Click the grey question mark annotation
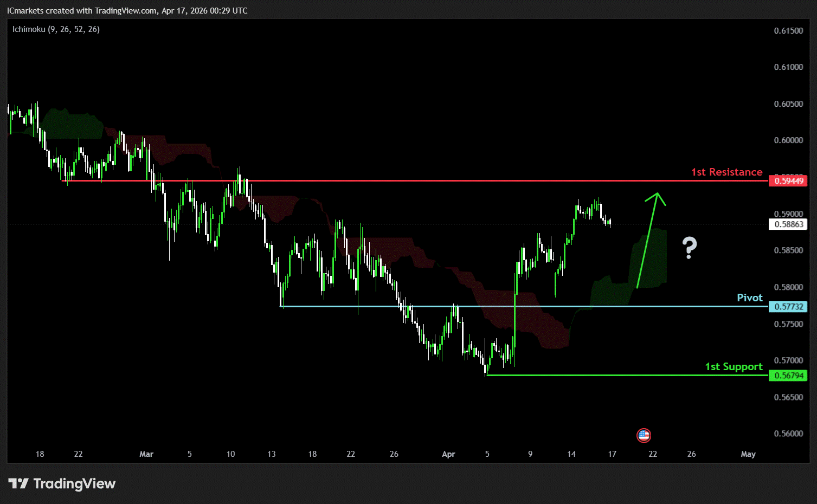This screenshot has height=504, width=817. pos(689,248)
